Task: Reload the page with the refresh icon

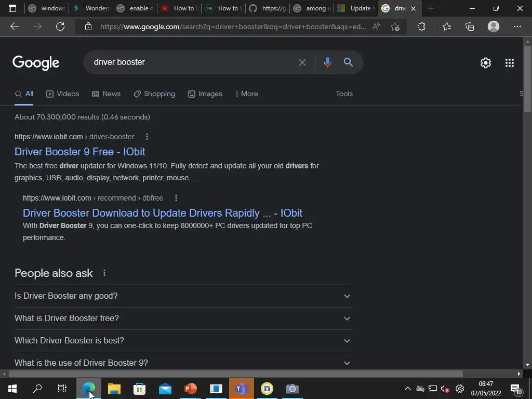Action: click(60, 26)
